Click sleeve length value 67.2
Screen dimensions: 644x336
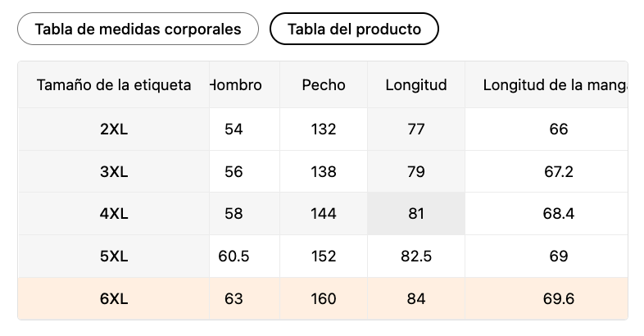[x=560, y=171]
